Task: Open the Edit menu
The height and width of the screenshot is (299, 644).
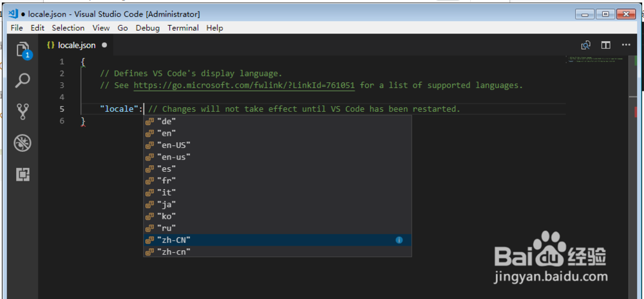Action: click(x=37, y=28)
